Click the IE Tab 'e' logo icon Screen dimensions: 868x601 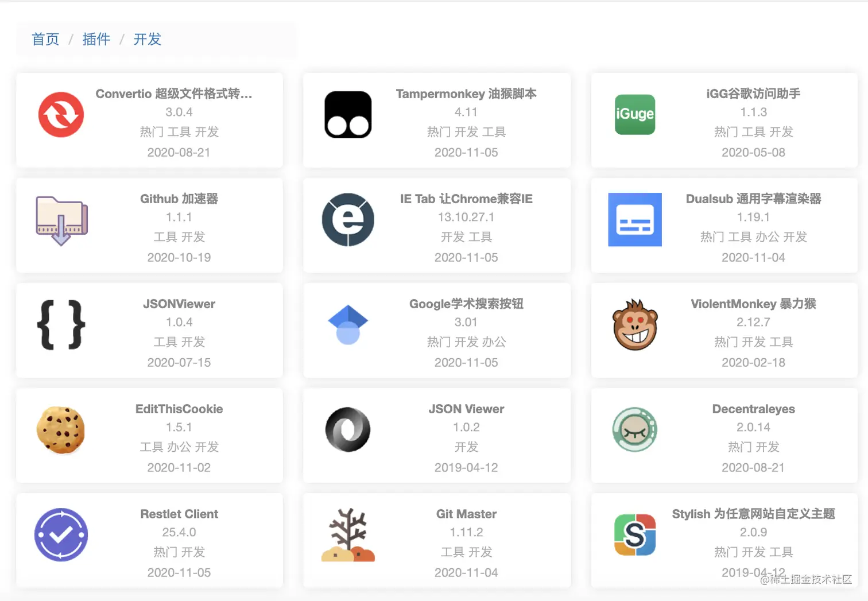[348, 220]
